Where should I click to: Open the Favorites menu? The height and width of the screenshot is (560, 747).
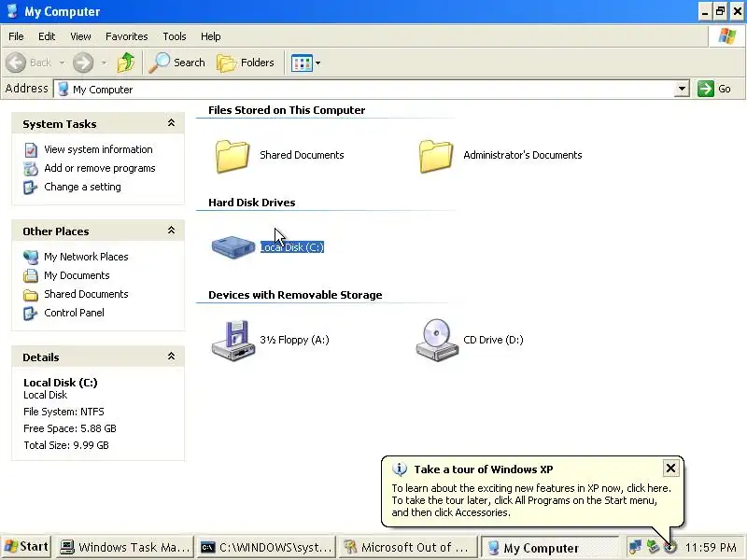tap(127, 36)
